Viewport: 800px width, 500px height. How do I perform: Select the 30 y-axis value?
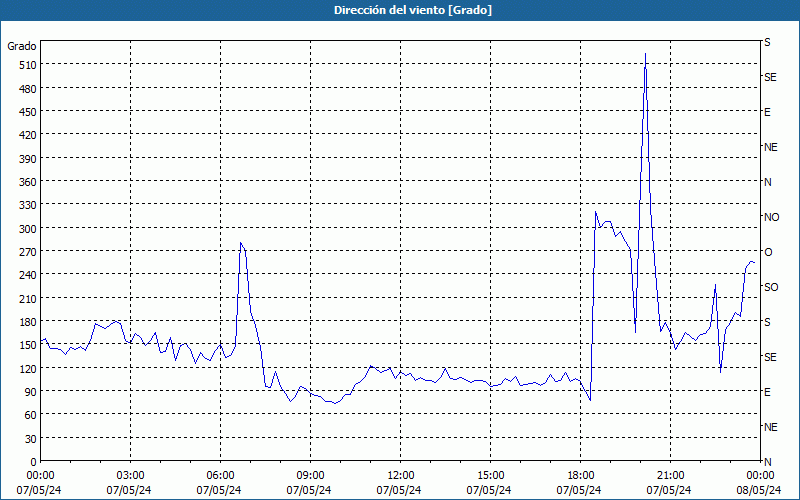pyautogui.click(x=31, y=439)
